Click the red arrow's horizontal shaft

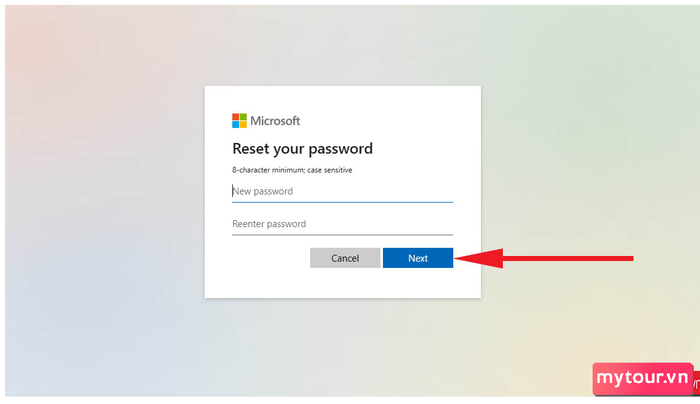(568, 258)
